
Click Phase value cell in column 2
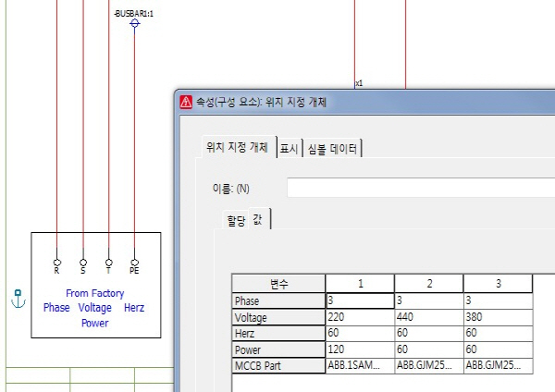pos(429,300)
